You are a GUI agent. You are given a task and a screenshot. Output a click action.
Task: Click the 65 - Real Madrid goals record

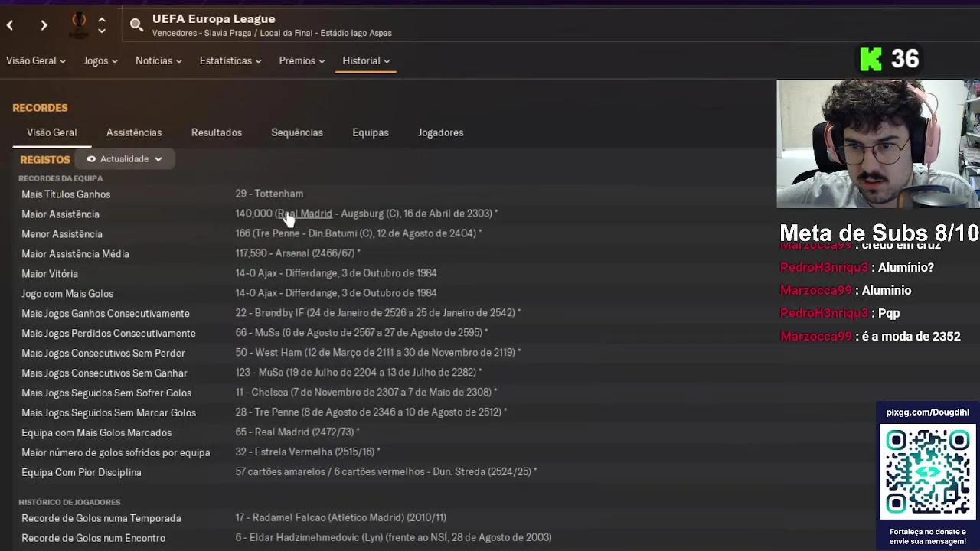point(297,432)
